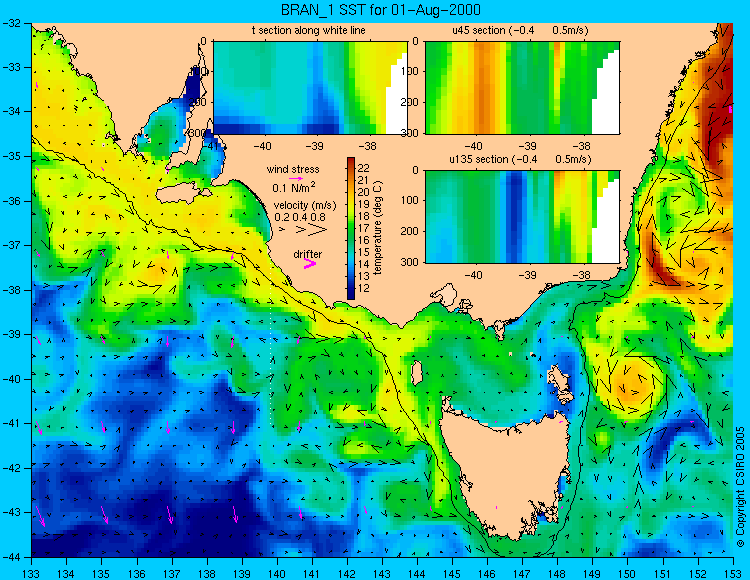
Task: Click the -39 tick under the t section inset
Action: (315, 146)
